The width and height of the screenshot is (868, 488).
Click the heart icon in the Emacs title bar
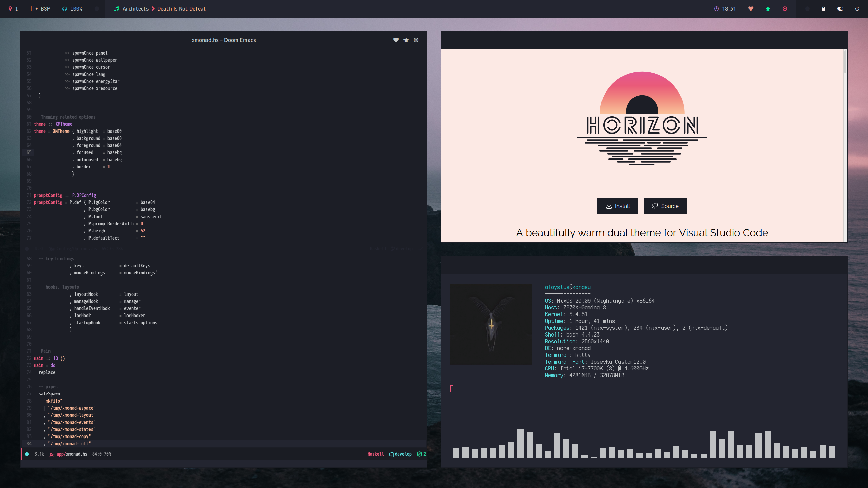pyautogui.click(x=396, y=40)
